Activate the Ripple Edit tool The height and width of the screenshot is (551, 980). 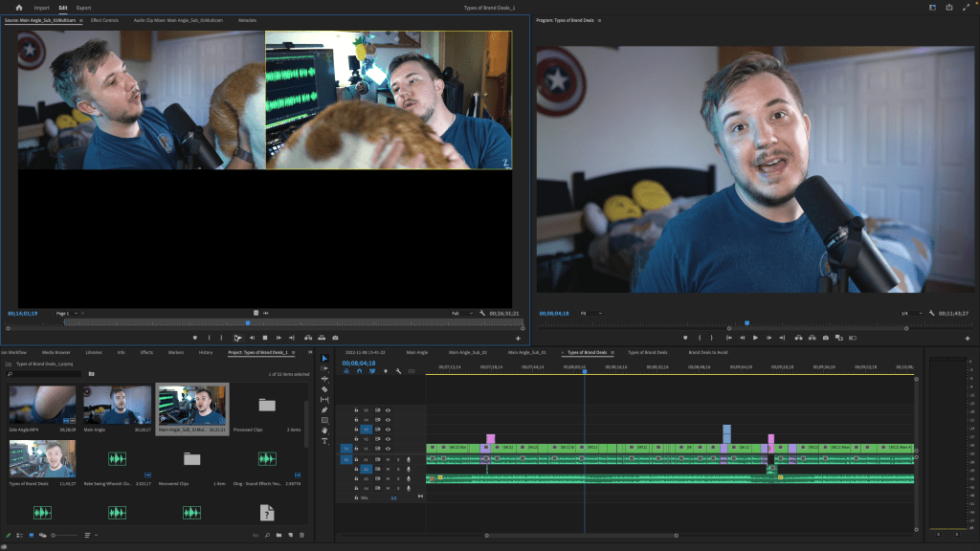(324, 379)
